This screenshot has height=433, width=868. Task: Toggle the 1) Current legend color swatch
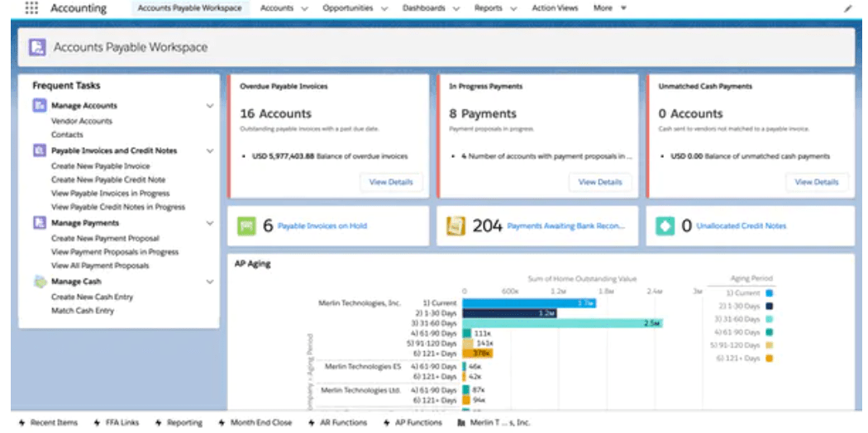(x=769, y=293)
